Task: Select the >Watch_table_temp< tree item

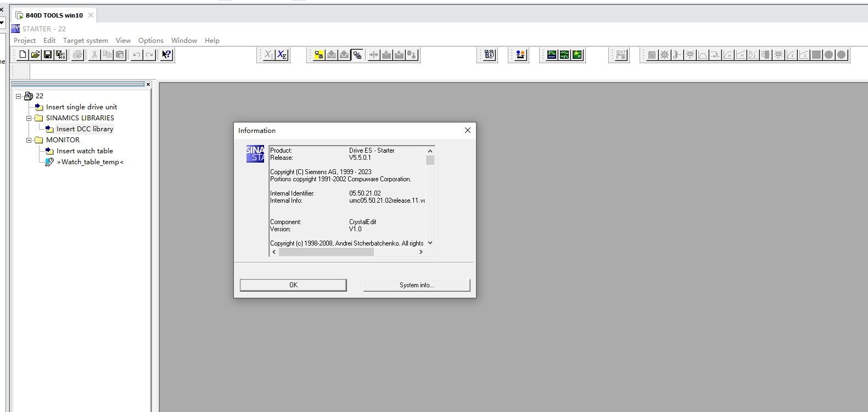Action: pos(90,162)
